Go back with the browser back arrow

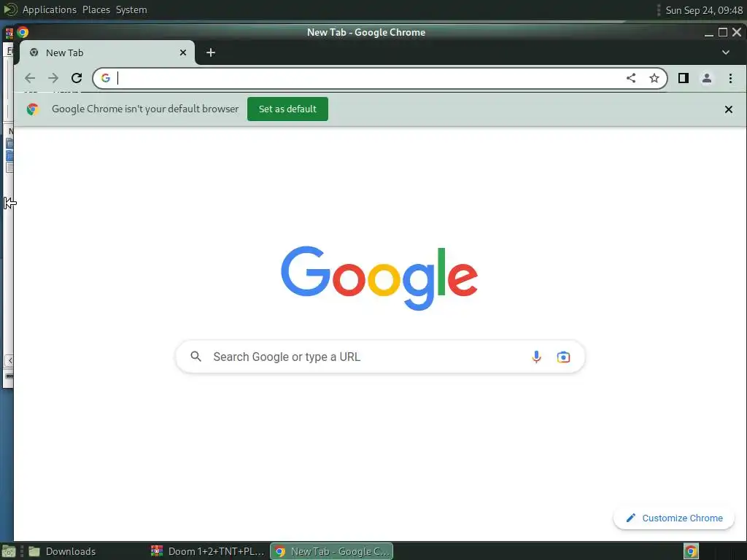[30, 78]
